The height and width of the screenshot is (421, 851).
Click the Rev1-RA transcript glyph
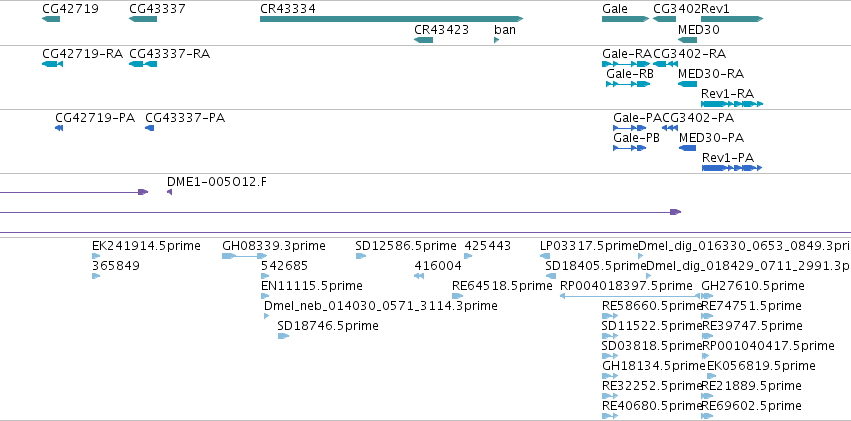[x=732, y=104]
